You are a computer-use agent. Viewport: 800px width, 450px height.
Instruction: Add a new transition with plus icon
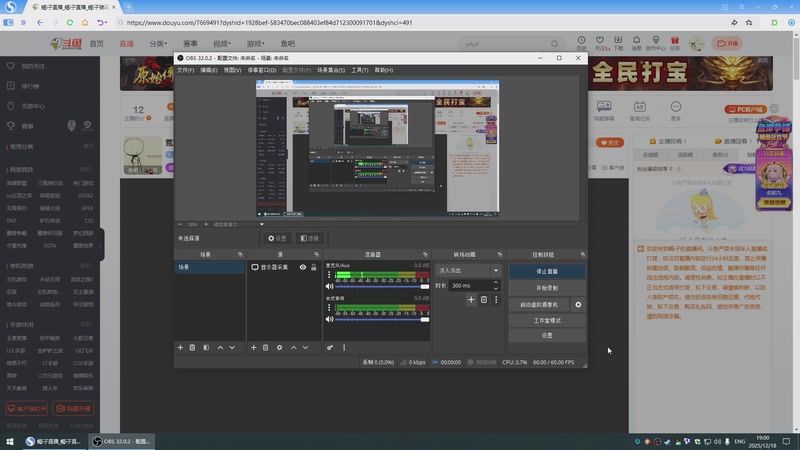(471, 299)
